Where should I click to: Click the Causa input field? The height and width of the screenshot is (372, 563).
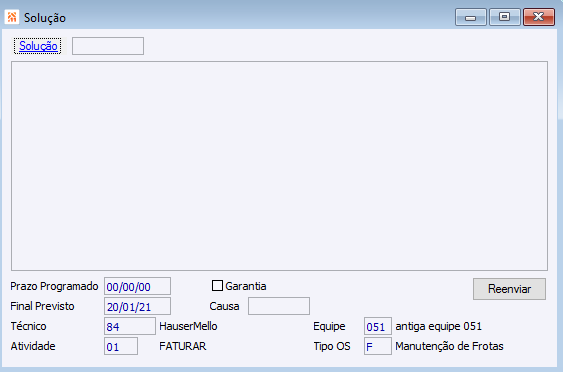[x=279, y=306]
